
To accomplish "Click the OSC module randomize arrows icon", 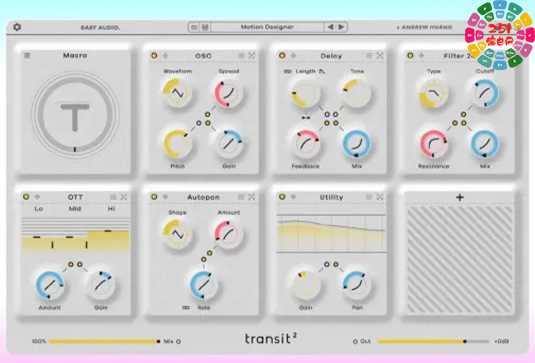I will 251,55.
